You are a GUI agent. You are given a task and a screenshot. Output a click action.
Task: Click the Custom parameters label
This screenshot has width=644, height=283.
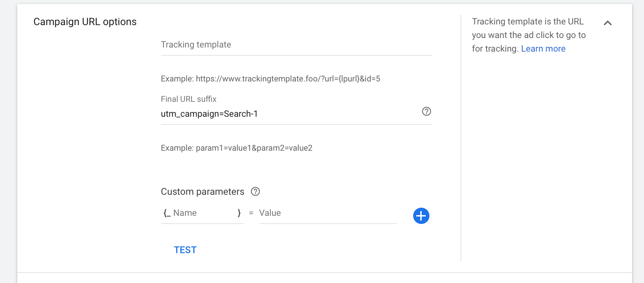tap(202, 192)
